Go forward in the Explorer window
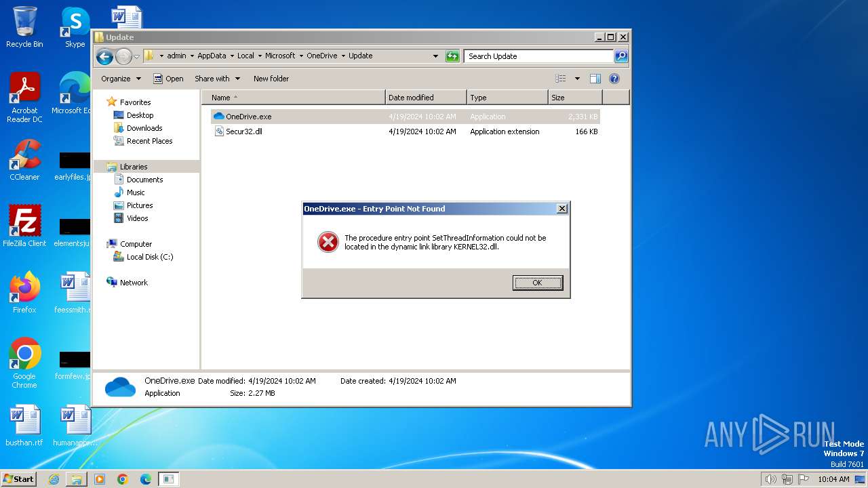The height and width of the screenshot is (488, 868). point(123,56)
